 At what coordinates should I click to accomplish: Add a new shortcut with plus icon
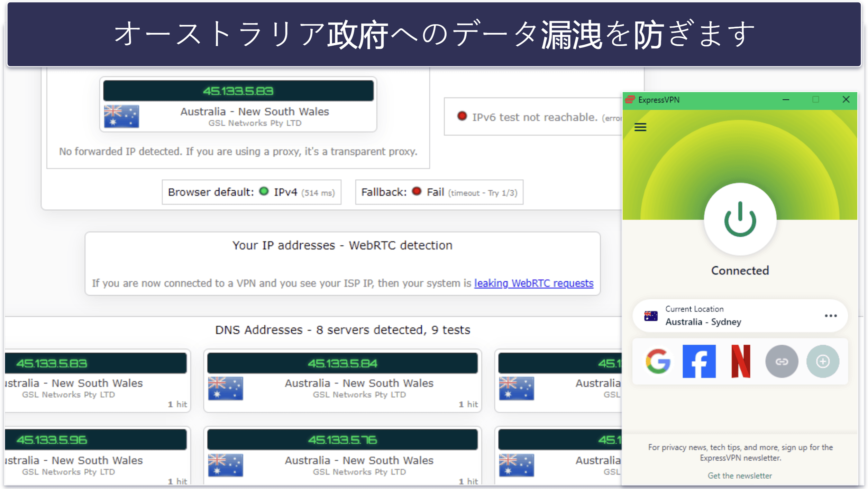tap(823, 361)
